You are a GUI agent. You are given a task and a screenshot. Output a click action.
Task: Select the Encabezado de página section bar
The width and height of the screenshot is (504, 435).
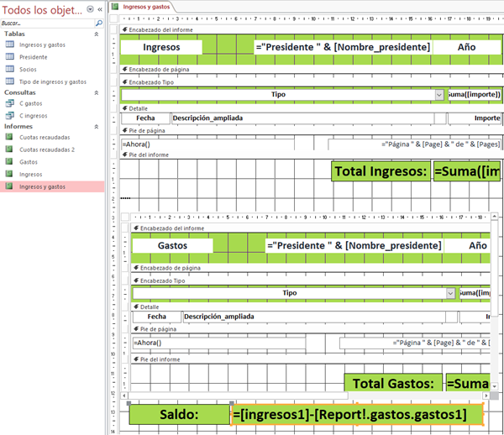(x=312, y=70)
